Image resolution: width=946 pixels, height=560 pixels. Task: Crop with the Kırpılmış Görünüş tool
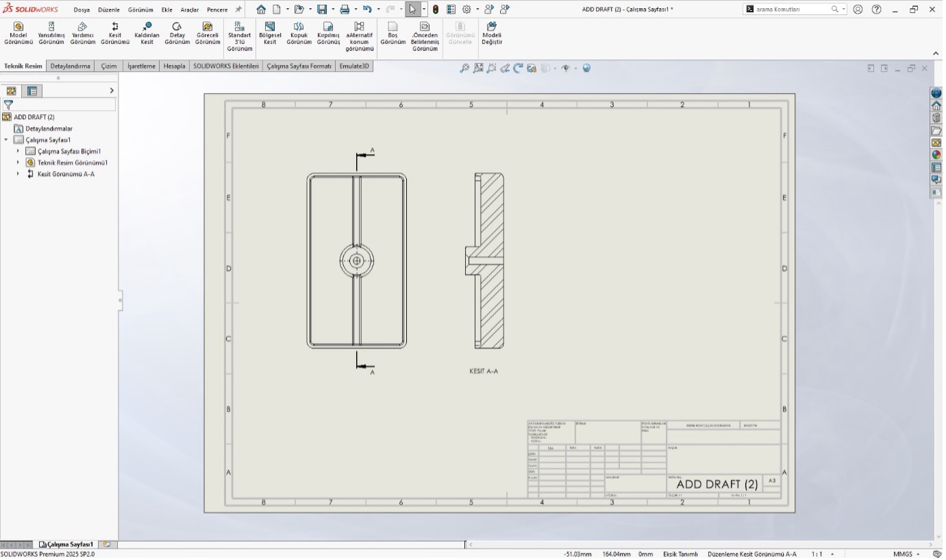328,33
